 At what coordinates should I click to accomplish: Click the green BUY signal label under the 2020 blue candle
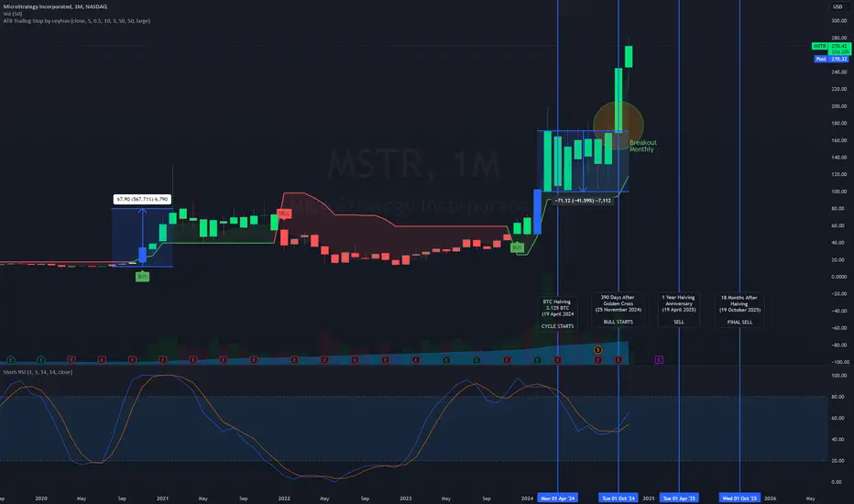coord(142,276)
